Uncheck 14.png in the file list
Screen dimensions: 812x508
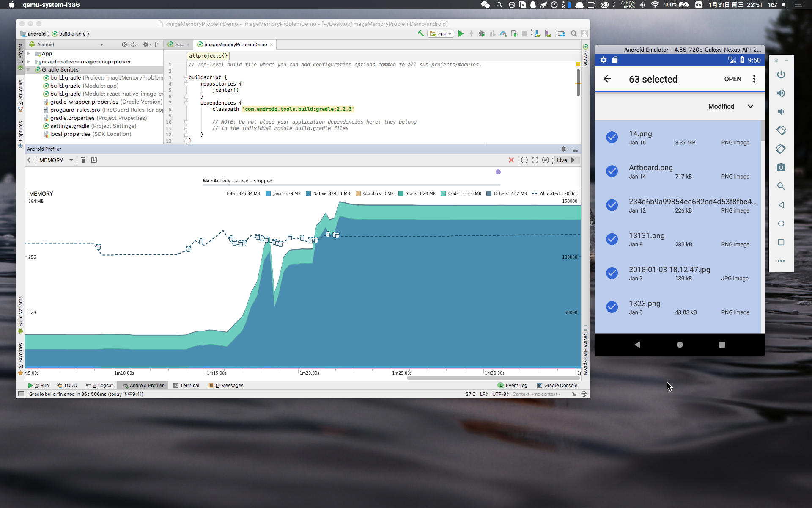tap(612, 137)
